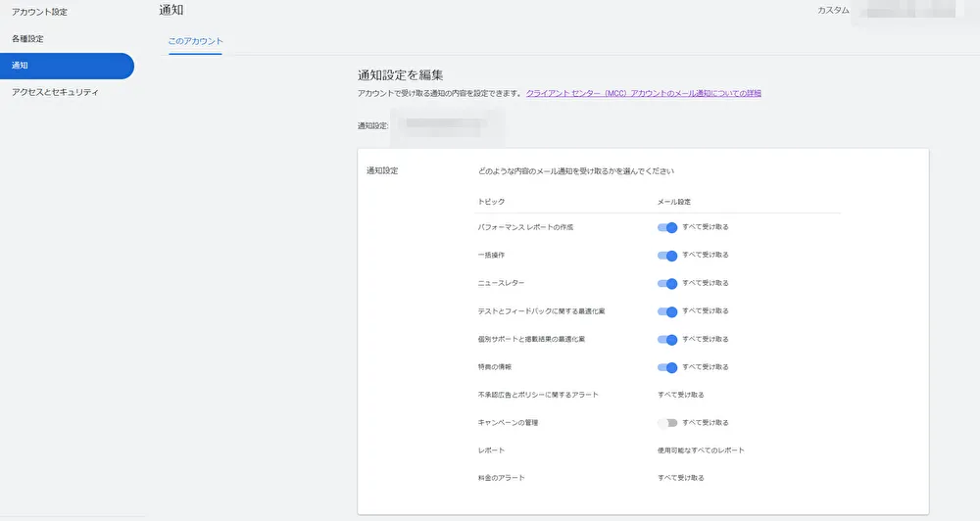The width and height of the screenshot is (980, 521).
Task: Enable キャンペーンの管理 notification toggle
Action: pyautogui.click(x=667, y=423)
